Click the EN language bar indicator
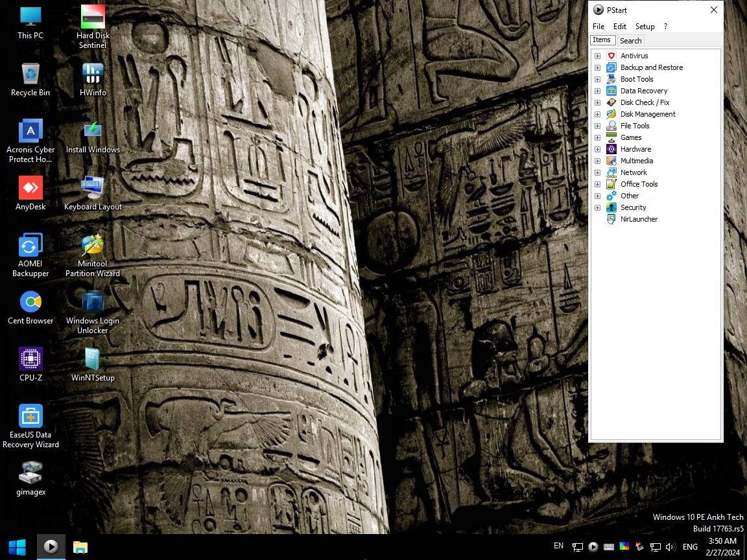 pyautogui.click(x=559, y=546)
